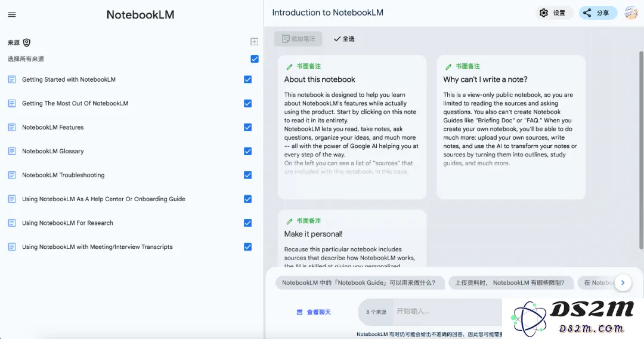644x339 pixels.
Task: Uncheck Meeting/Interview Transcripts source
Action: [247, 246]
